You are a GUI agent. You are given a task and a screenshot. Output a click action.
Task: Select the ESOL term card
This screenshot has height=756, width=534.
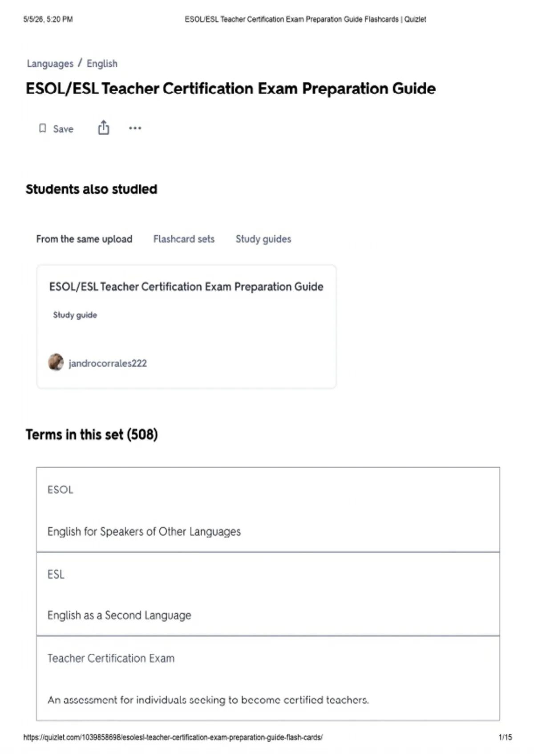click(x=268, y=510)
